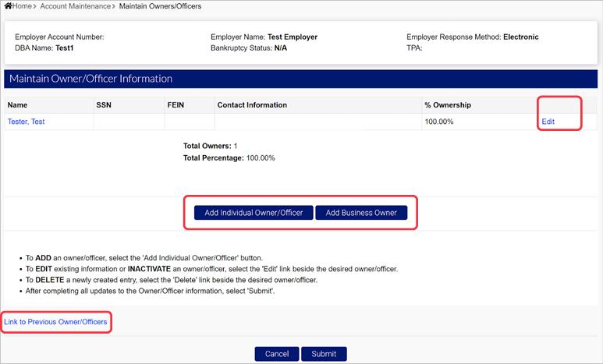The image size is (603, 364).
Task: Click the Home house icon in breadcrumb
Action: click(x=8, y=6)
